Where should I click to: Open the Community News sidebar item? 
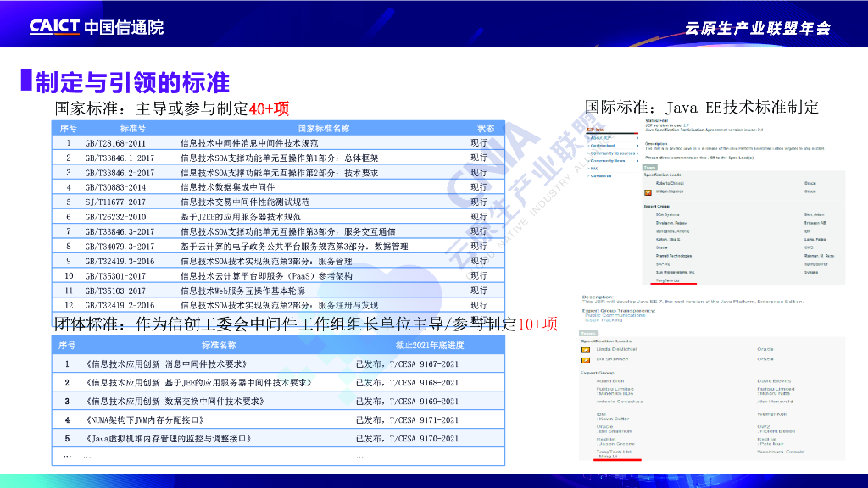click(608, 161)
